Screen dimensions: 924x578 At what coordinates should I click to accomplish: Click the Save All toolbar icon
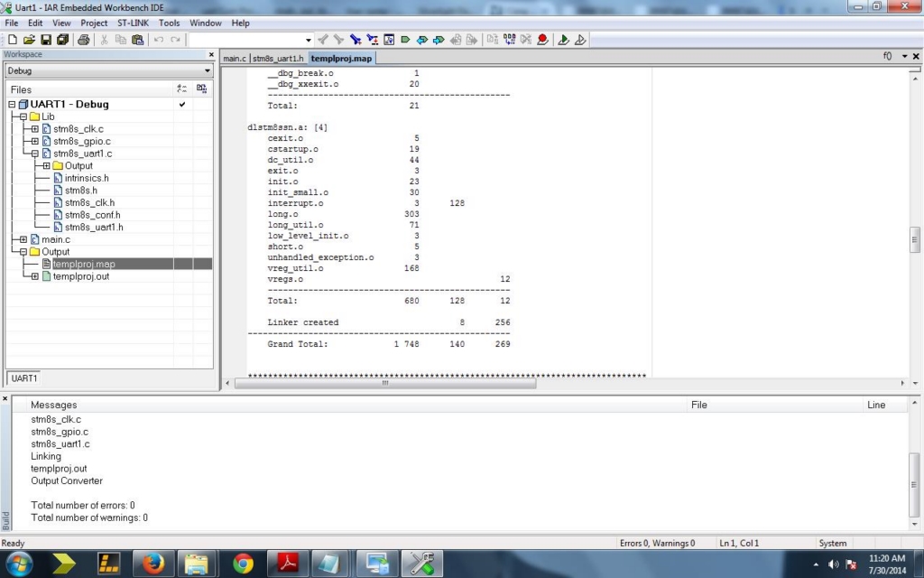62,40
